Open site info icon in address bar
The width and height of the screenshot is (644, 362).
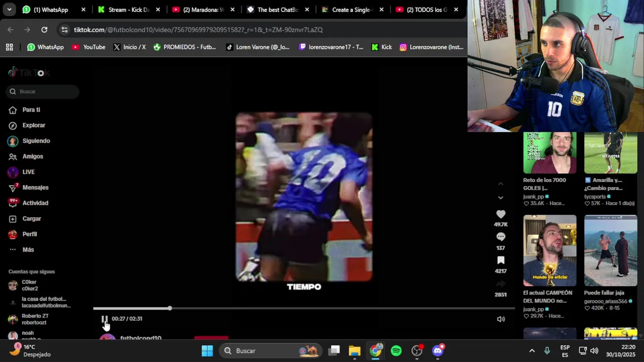pyautogui.click(x=64, y=30)
